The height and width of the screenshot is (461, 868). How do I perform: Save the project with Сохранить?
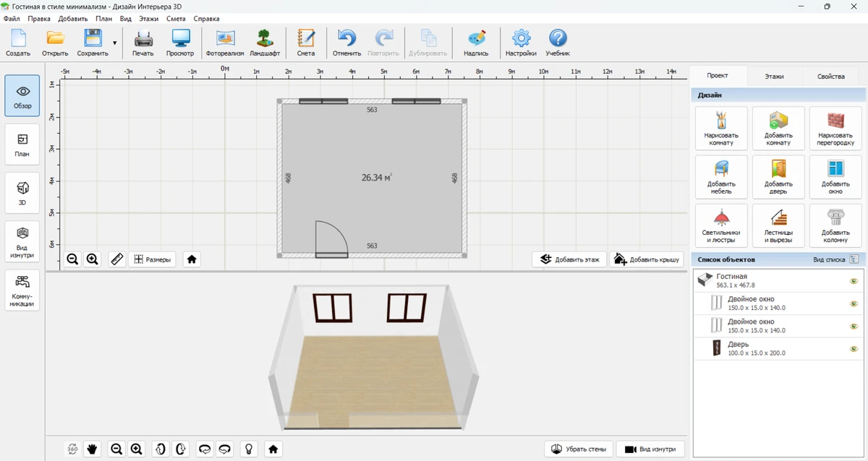(93, 43)
